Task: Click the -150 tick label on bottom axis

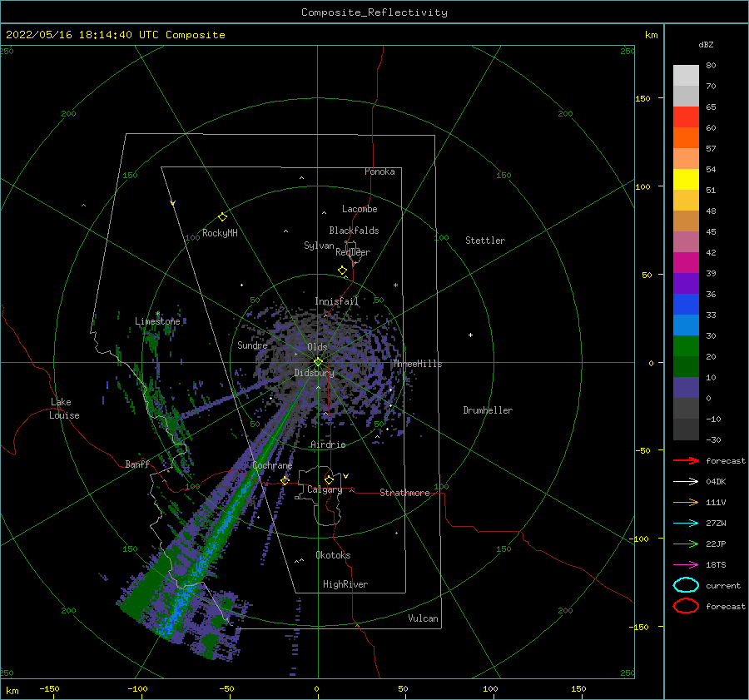Action: click(x=49, y=688)
